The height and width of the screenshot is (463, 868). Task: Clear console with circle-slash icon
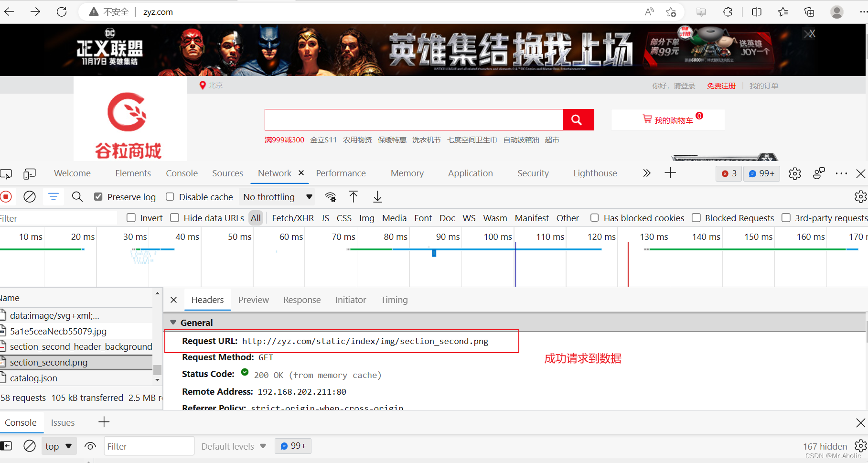(30, 446)
